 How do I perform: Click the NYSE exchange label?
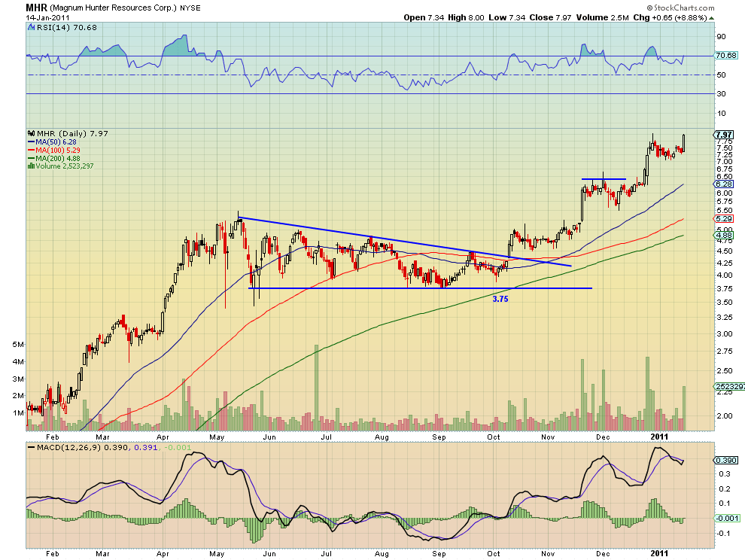pos(190,8)
